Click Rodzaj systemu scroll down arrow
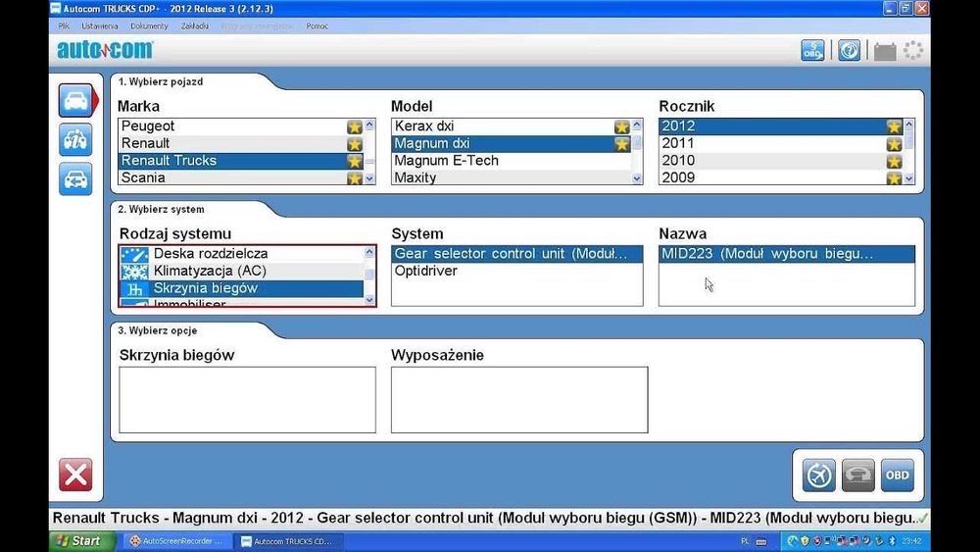Screen dimensions: 980x552 click(369, 299)
